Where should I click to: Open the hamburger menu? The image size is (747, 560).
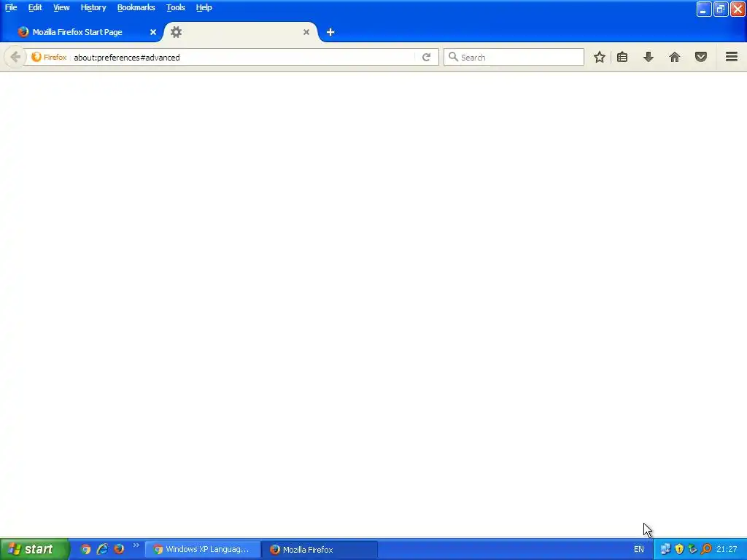(x=732, y=57)
